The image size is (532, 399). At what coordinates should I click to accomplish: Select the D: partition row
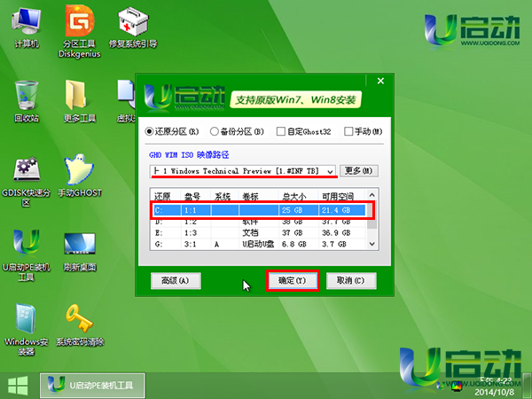[x=259, y=223]
